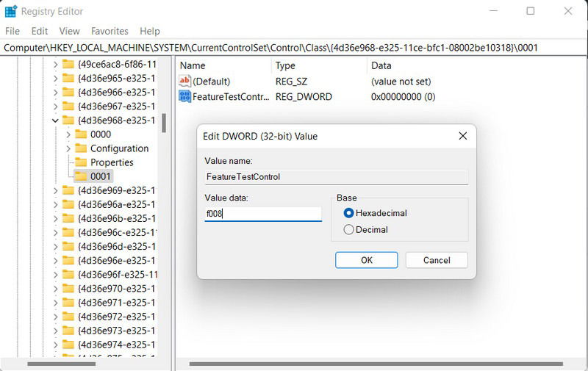Maximize the Registry Editor window
The image size is (588, 371).
tap(530, 11)
